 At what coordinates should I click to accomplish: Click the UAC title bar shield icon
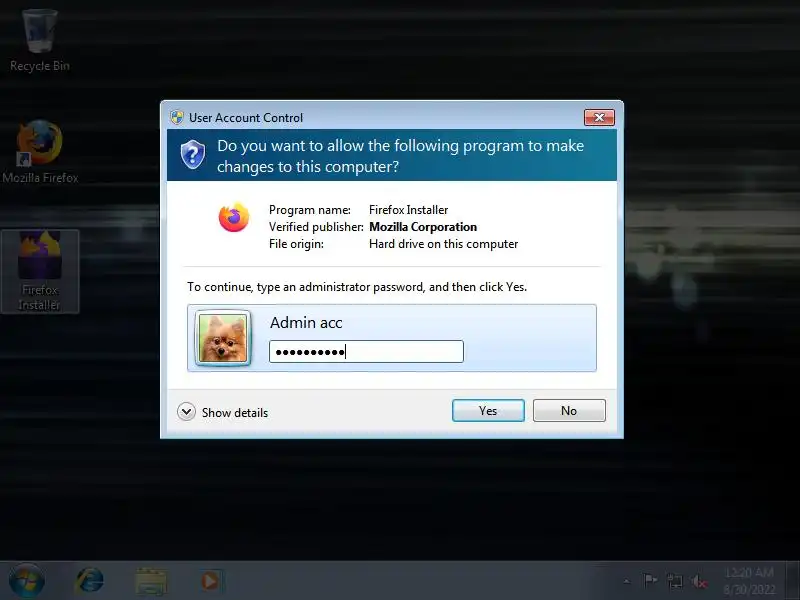(177, 118)
